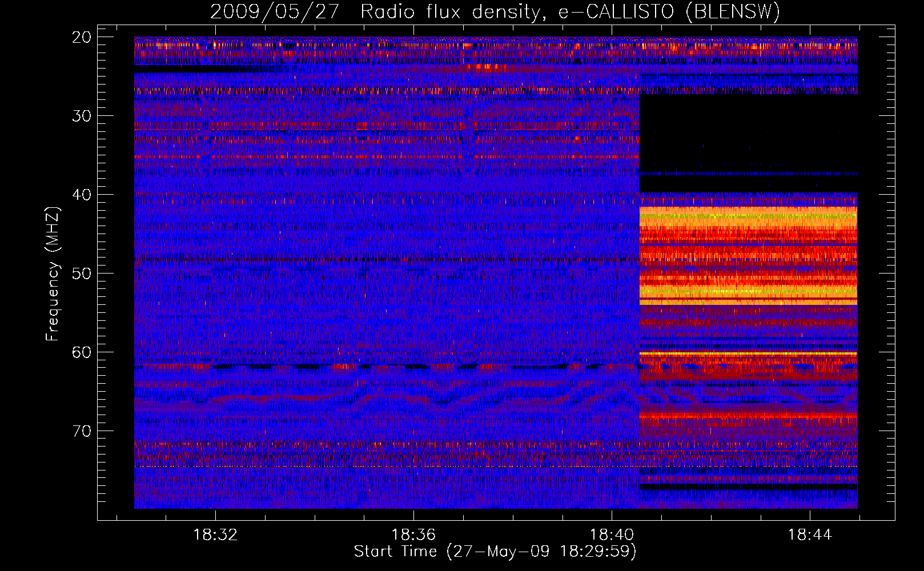Image resolution: width=924 pixels, height=571 pixels.
Task: Click the frequency tick label 20
Action: pos(82,37)
